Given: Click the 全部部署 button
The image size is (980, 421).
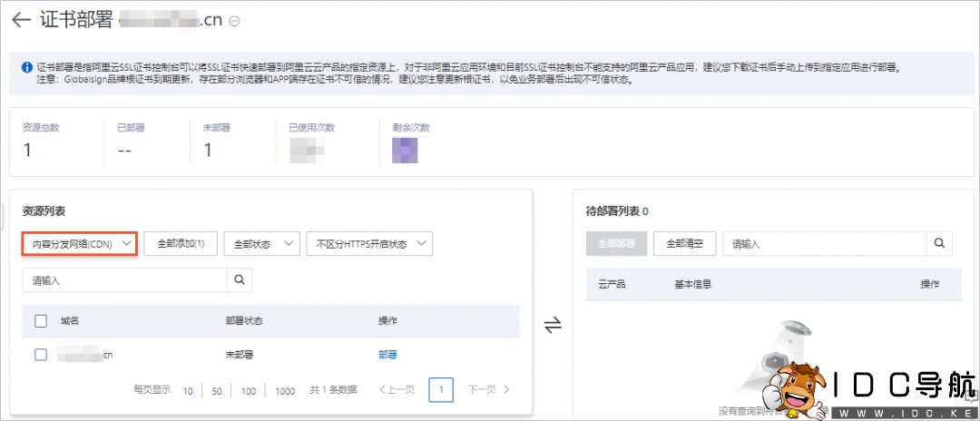Looking at the screenshot, I should coord(616,243).
